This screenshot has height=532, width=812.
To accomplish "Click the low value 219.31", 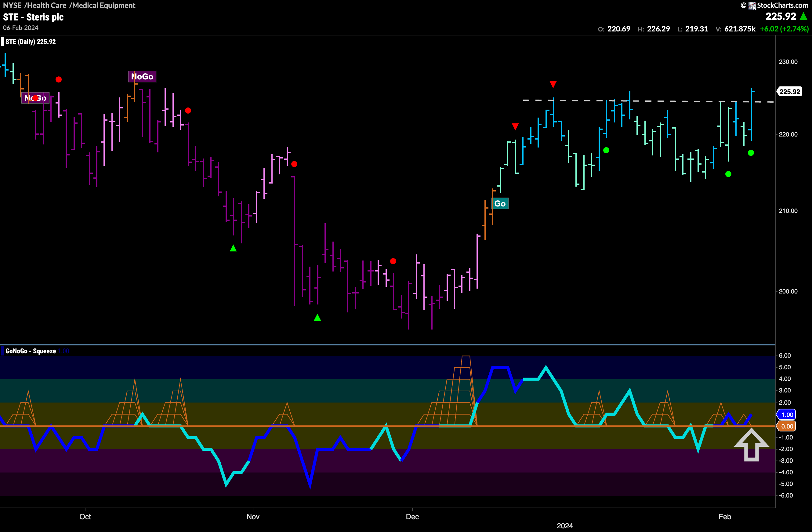I will click(x=696, y=29).
